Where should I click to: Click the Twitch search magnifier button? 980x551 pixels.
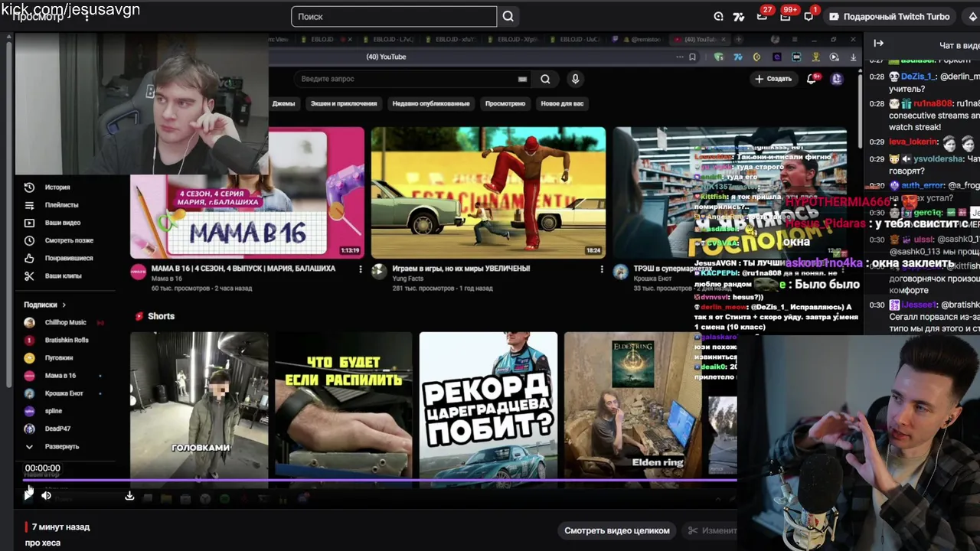(x=508, y=16)
